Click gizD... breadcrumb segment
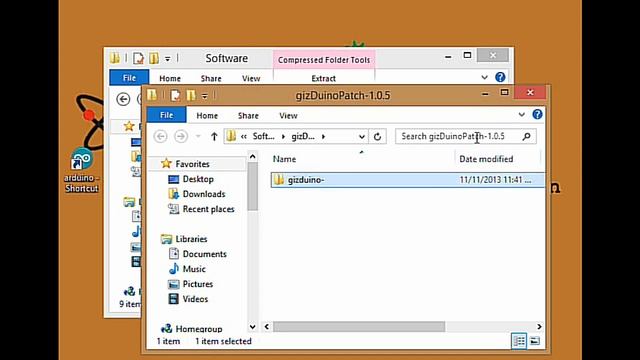Viewport: 640px width, 360px height. pyautogui.click(x=303, y=136)
